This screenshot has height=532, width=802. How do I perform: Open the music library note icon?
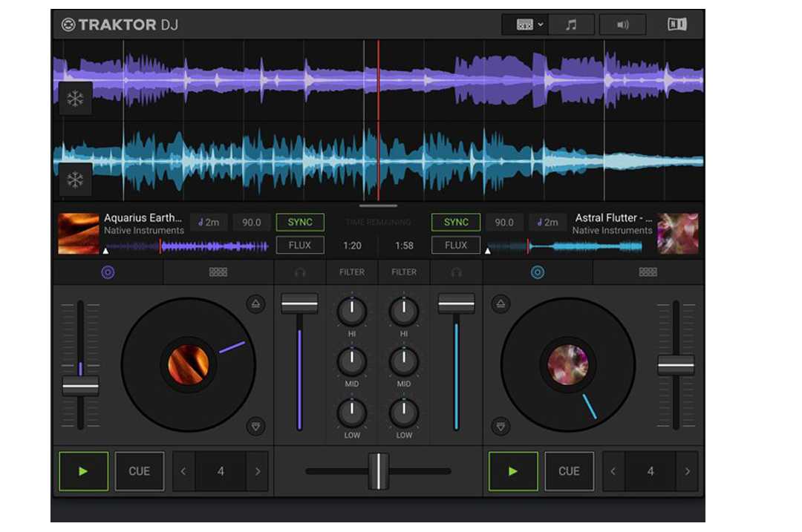click(x=570, y=24)
